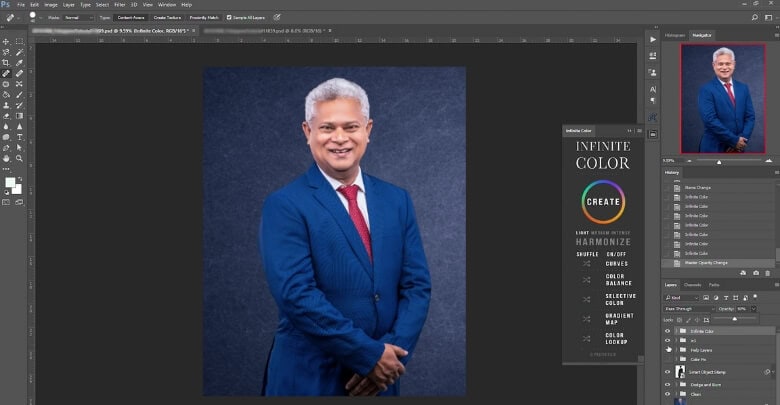Viewport: 780px width, 405px height.
Task: Choose Create Texture healing type
Action: pyautogui.click(x=167, y=17)
